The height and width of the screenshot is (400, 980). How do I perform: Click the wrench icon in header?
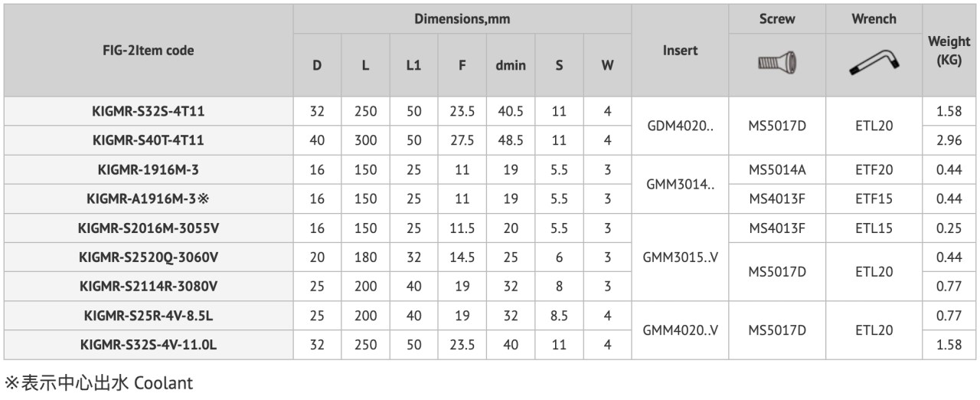click(x=874, y=65)
